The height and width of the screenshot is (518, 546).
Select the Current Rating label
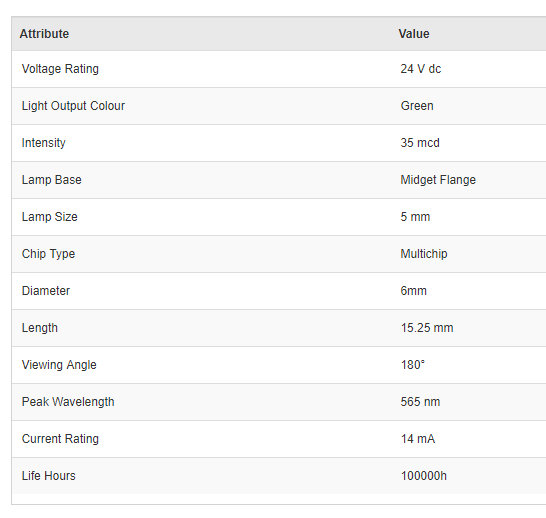[x=60, y=439]
